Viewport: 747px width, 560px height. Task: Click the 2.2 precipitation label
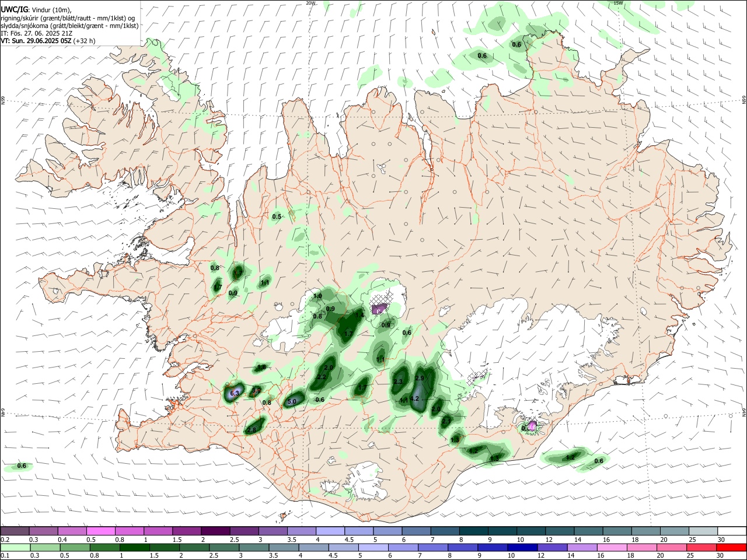point(321,377)
